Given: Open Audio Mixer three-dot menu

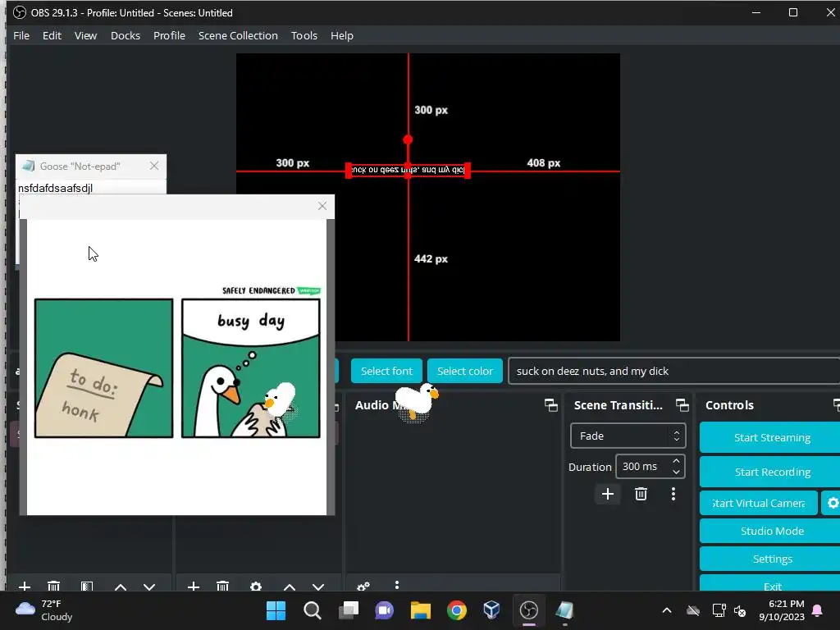Looking at the screenshot, I should 397,585.
